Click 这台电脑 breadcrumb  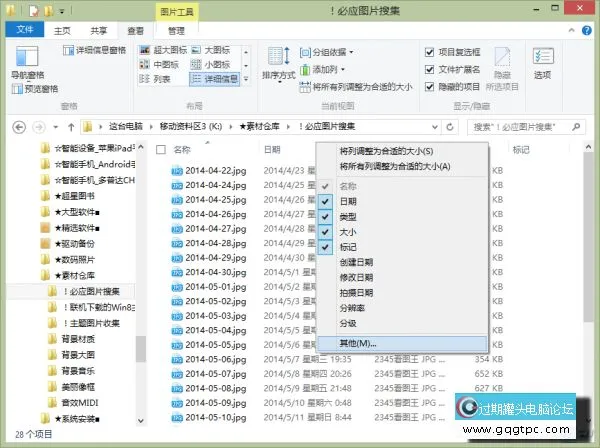coord(126,127)
